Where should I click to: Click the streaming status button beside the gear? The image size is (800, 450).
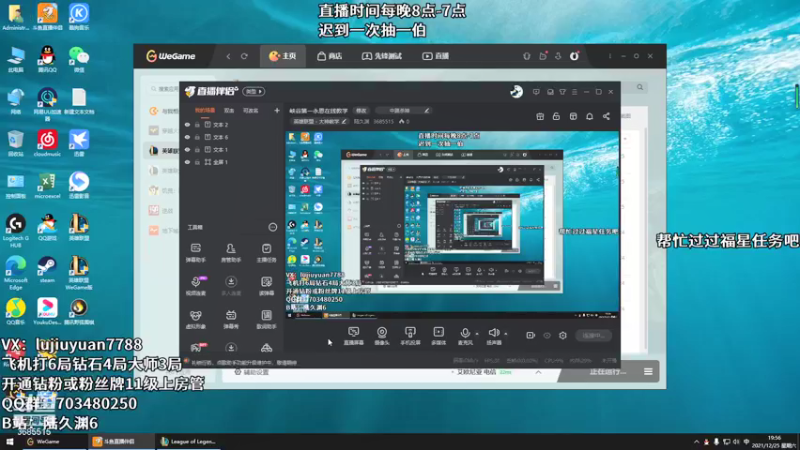(x=593, y=335)
